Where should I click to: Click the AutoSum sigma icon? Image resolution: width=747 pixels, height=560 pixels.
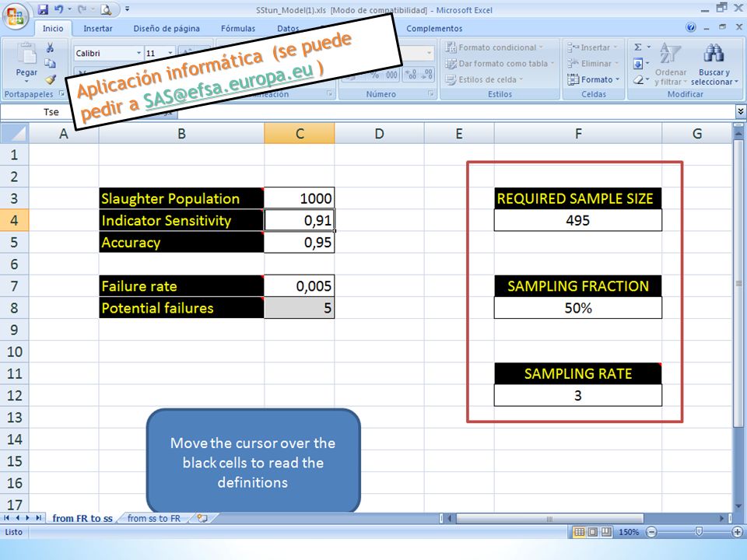[x=638, y=47]
